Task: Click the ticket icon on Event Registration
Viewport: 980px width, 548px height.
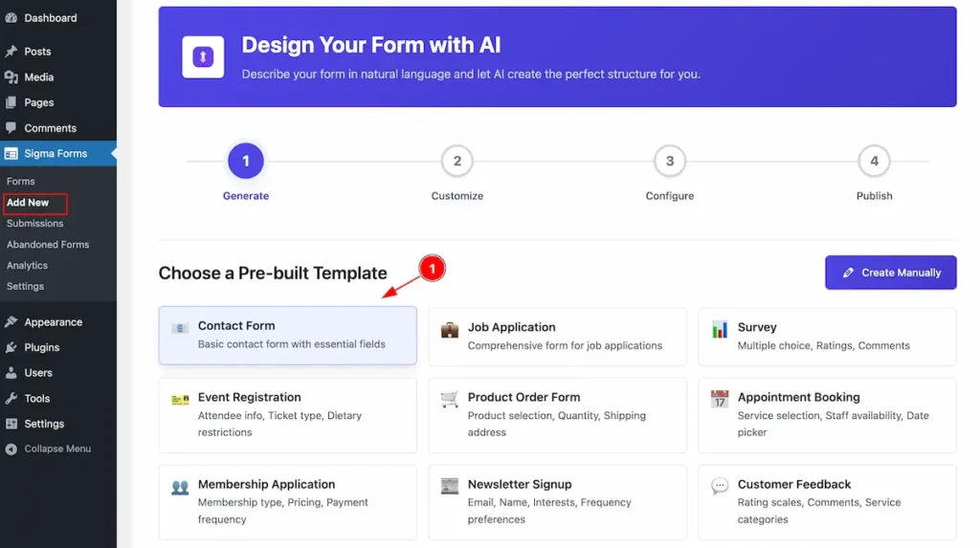Action: [x=180, y=399]
